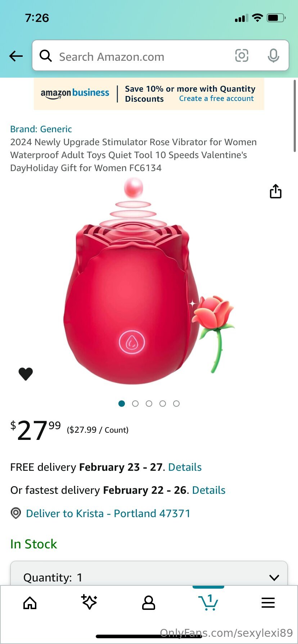Open Details link for FREE delivery
This screenshot has width=298, height=644.
[x=185, y=467]
